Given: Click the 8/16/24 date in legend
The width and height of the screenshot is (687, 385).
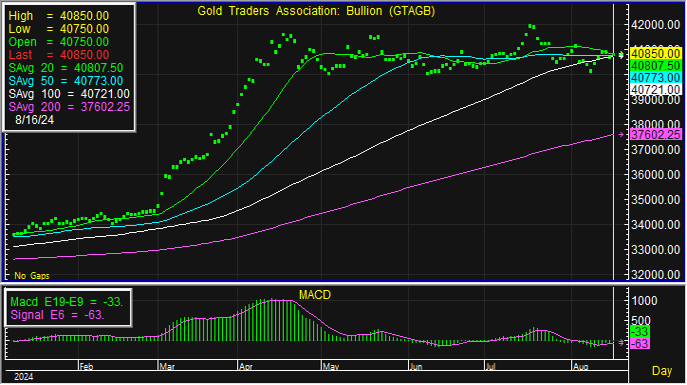Looking at the screenshot, I should (x=35, y=120).
